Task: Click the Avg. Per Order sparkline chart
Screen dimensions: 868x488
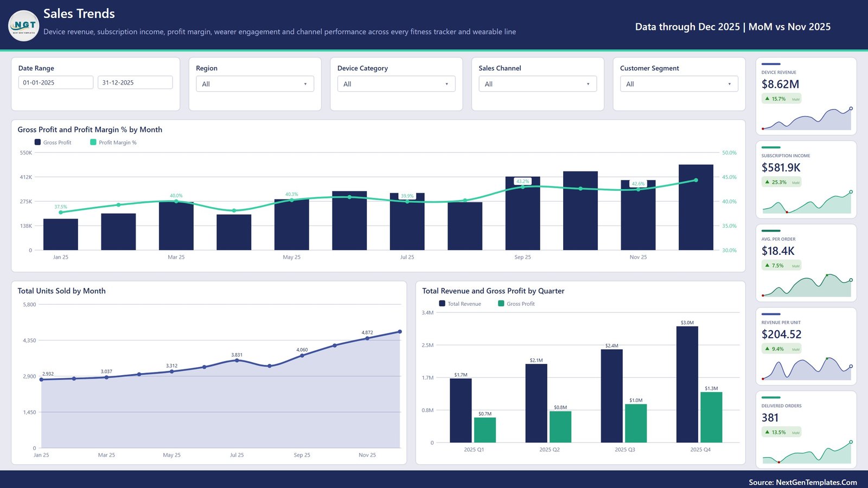Action: (x=807, y=286)
